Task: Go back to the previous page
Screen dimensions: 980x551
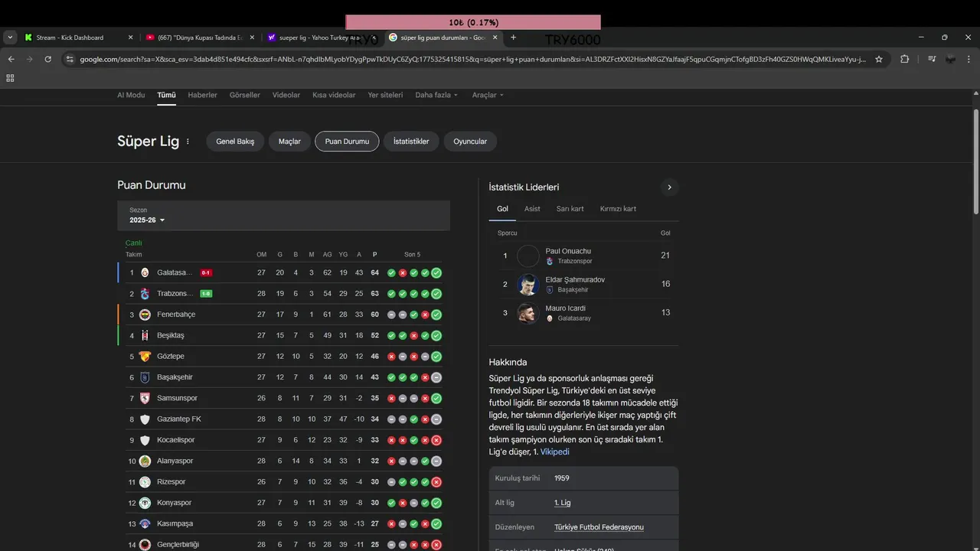Action: 11,59
